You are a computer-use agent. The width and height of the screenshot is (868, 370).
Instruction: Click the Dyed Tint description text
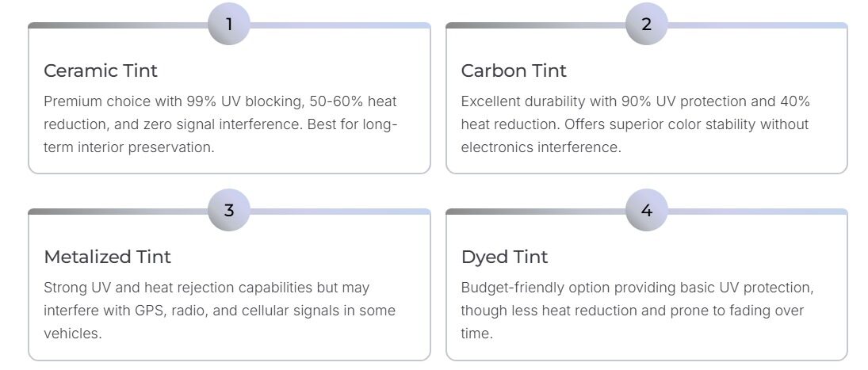click(637, 311)
